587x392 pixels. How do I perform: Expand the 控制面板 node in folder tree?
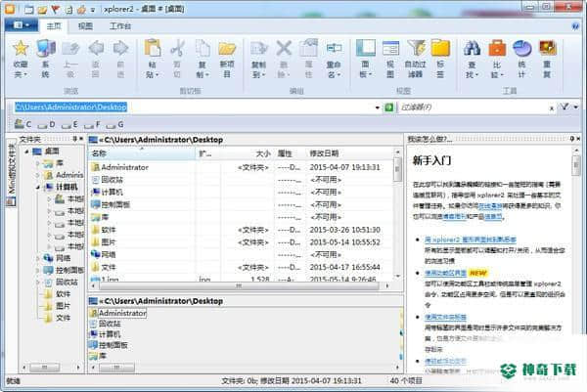pos(38,270)
